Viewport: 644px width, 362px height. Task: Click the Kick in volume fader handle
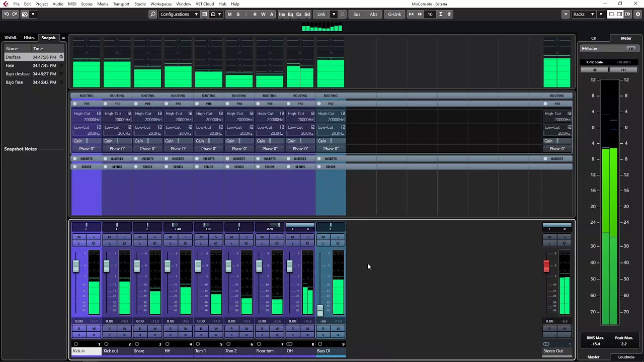coord(76,266)
